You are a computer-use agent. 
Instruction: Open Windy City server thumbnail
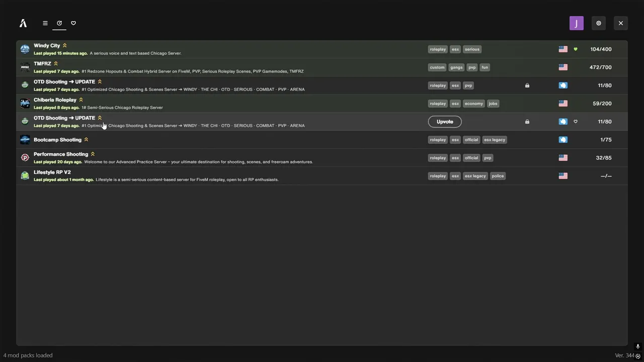[x=25, y=49]
